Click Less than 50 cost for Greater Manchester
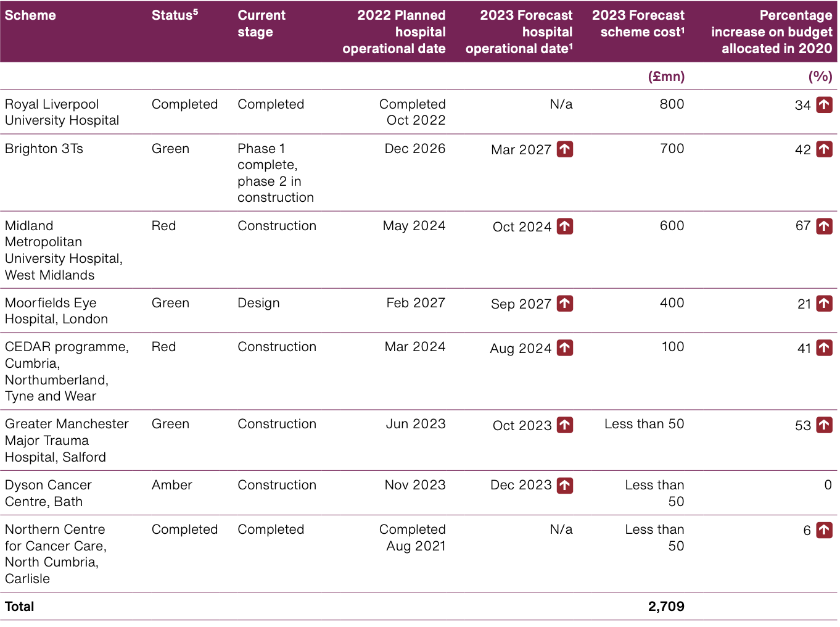This screenshot has width=840, height=627. point(644,424)
